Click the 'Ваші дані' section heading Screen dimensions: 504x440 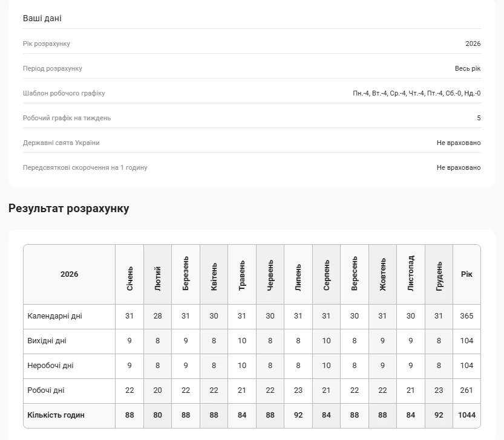tap(42, 18)
